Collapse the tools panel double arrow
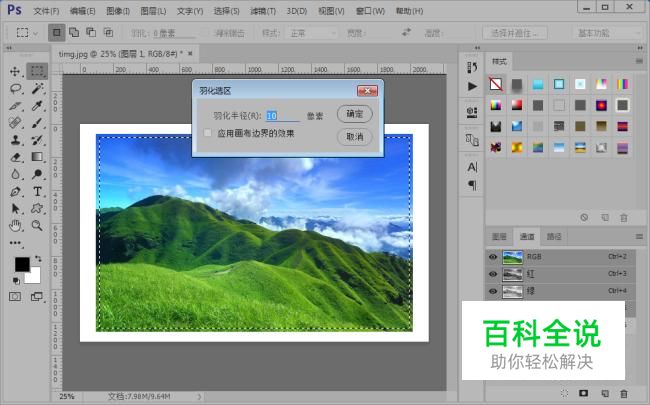The image size is (650, 405). [8, 48]
